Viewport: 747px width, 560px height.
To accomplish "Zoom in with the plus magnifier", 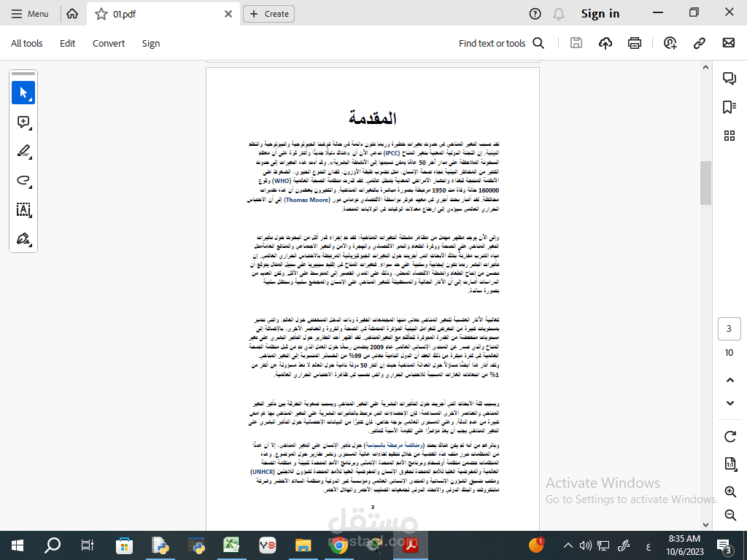I will [729, 491].
